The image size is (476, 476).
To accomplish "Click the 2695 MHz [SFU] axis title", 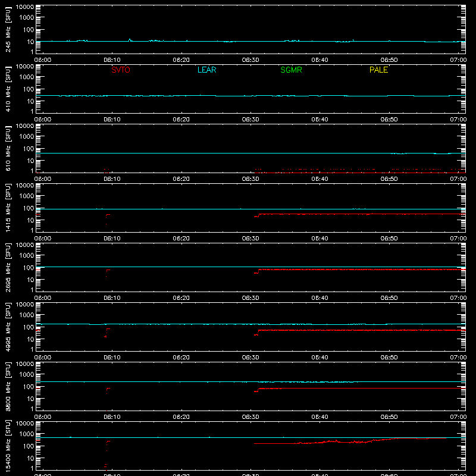I will tap(8, 267).
